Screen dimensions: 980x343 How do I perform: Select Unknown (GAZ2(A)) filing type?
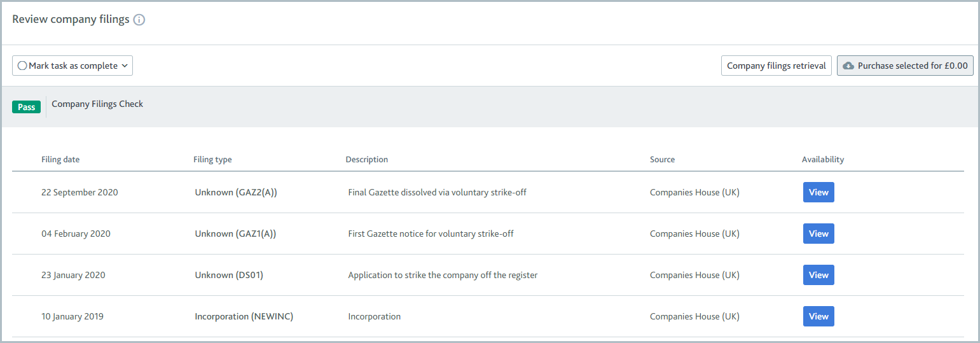point(236,192)
